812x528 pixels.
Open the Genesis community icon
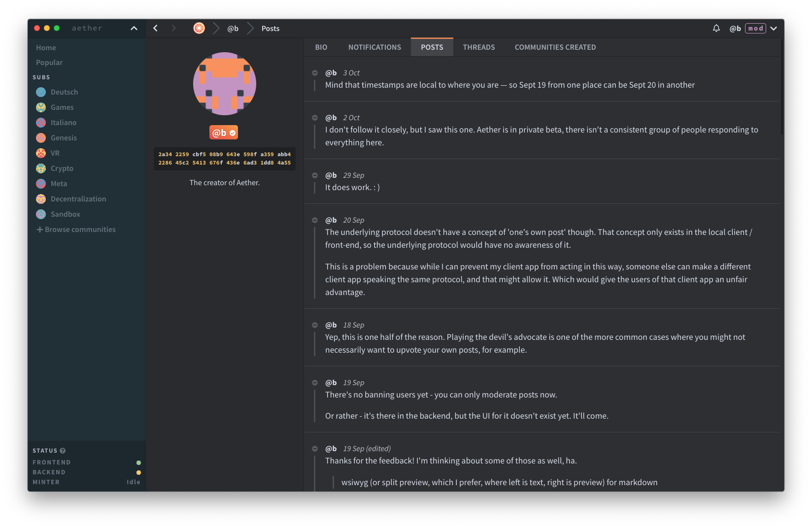click(41, 138)
